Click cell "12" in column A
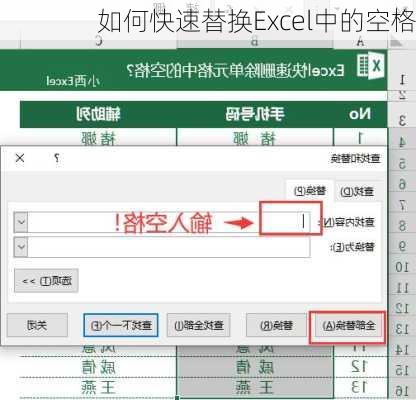Image resolution: width=416 pixels, height=400 pixels. (x=361, y=367)
